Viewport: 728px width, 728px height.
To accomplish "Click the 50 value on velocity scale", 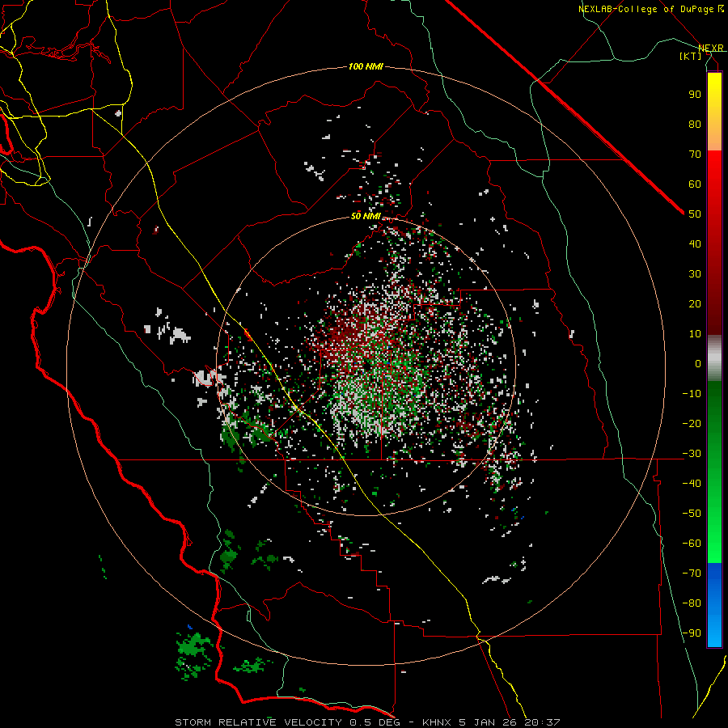I will point(695,214).
